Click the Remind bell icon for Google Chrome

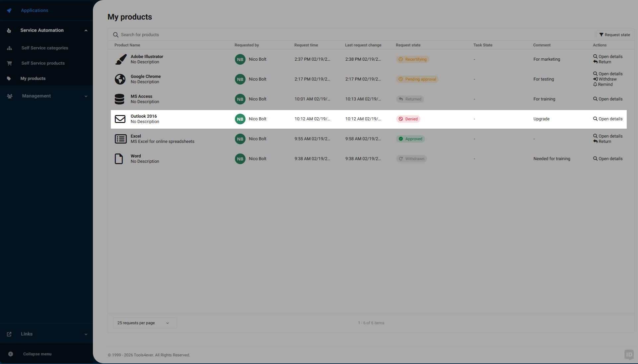[596, 85]
